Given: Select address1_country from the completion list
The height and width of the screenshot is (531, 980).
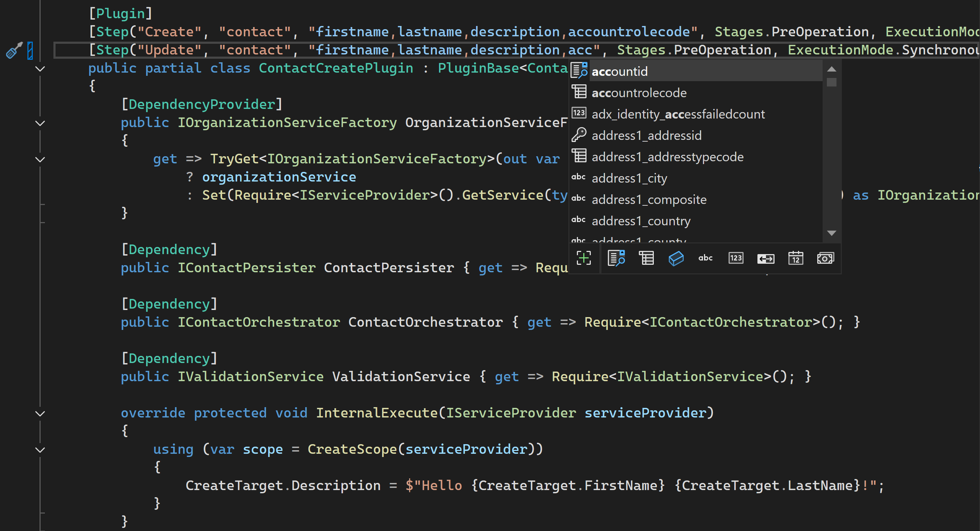Looking at the screenshot, I should (x=696, y=221).
